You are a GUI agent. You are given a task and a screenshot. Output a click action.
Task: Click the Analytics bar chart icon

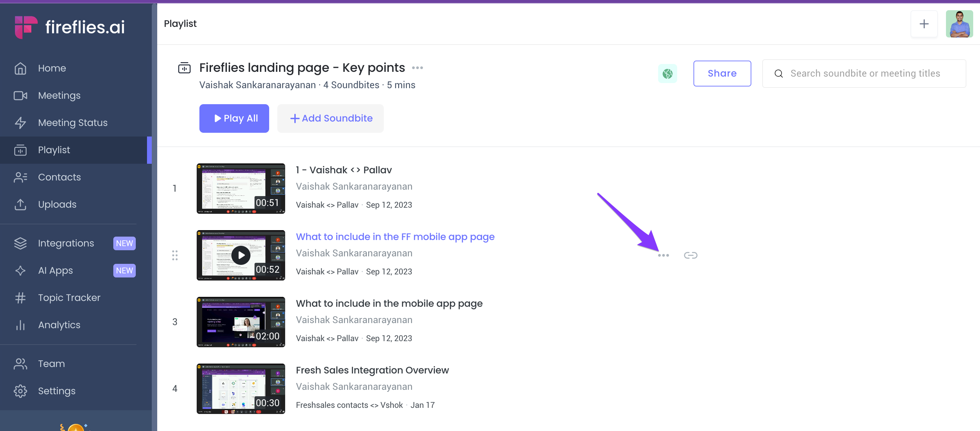coord(20,325)
